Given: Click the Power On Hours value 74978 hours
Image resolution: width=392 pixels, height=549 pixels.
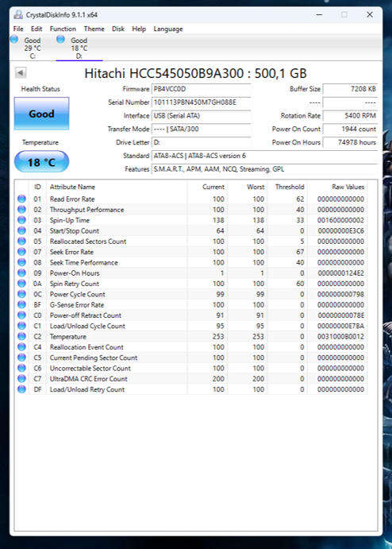Looking at the screenshot, I should coord(351,142).
